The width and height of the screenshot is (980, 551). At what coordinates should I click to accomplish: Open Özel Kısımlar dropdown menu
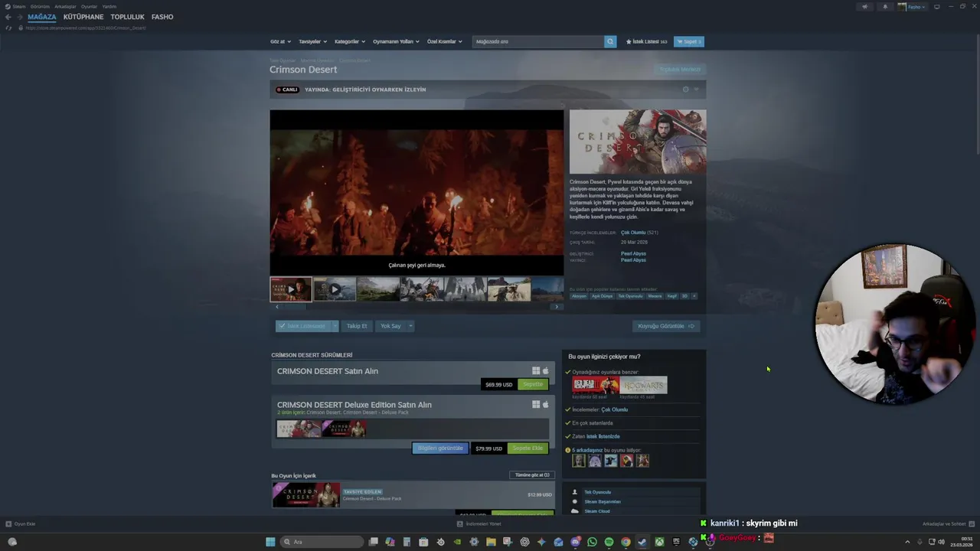point(445,41)
